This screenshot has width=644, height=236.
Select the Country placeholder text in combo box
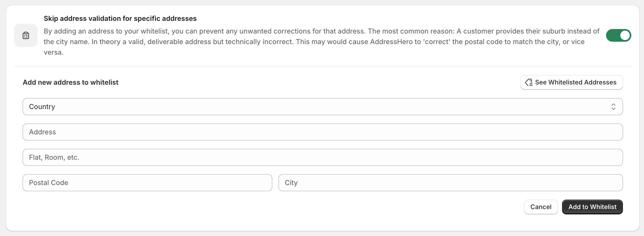coord(42,107)
